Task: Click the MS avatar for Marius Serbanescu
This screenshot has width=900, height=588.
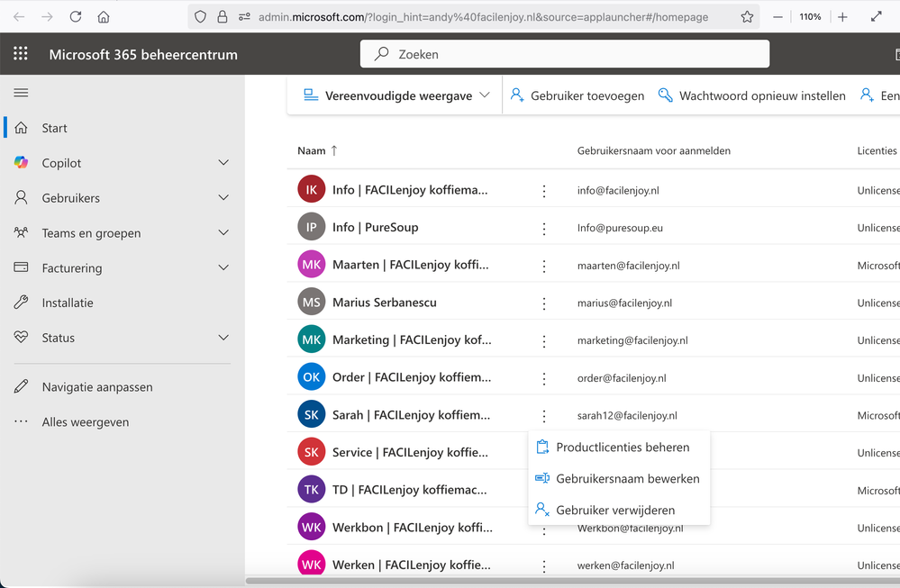Action: click(311, 303)
